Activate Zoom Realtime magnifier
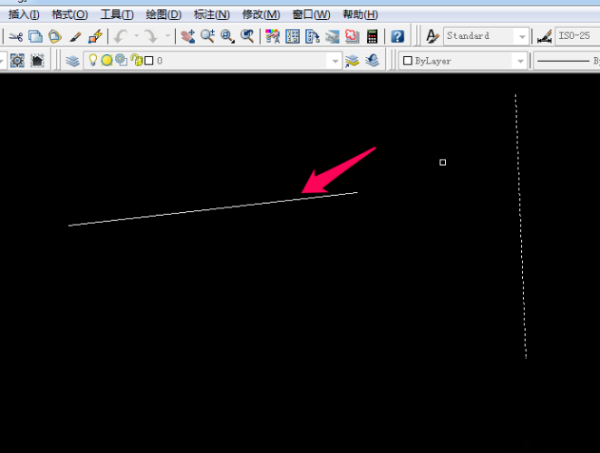 [x=208, y=37]
